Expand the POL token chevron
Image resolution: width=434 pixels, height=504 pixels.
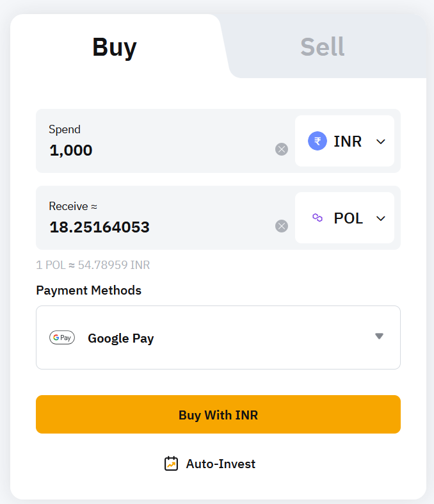tap(381, 218)
